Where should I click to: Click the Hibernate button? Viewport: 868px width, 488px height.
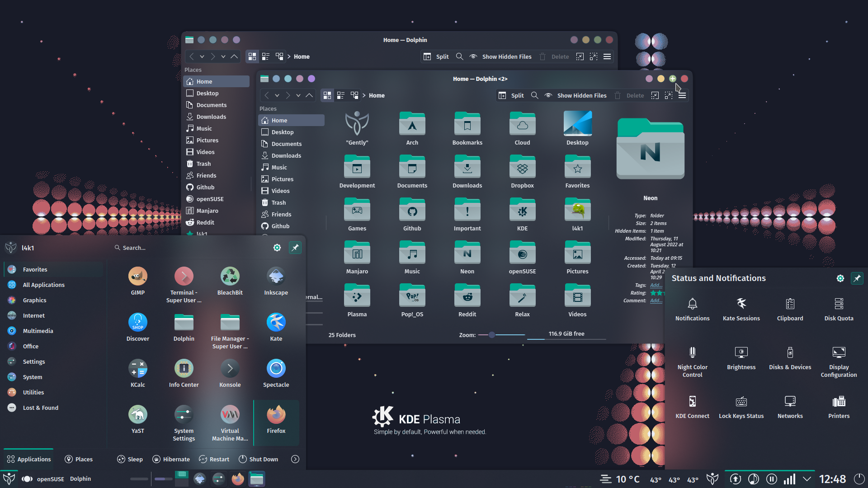click(171, 459)
